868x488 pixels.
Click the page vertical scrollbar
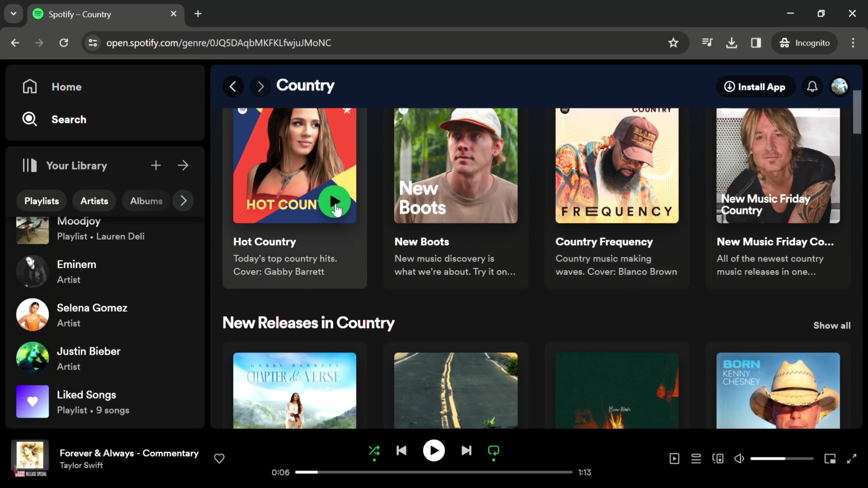(x=857, y=113)
